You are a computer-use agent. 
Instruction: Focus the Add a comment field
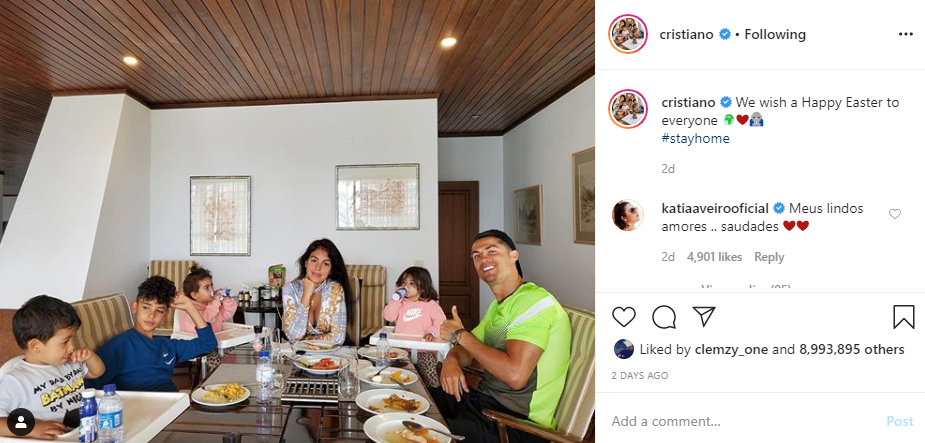point(743,421)
